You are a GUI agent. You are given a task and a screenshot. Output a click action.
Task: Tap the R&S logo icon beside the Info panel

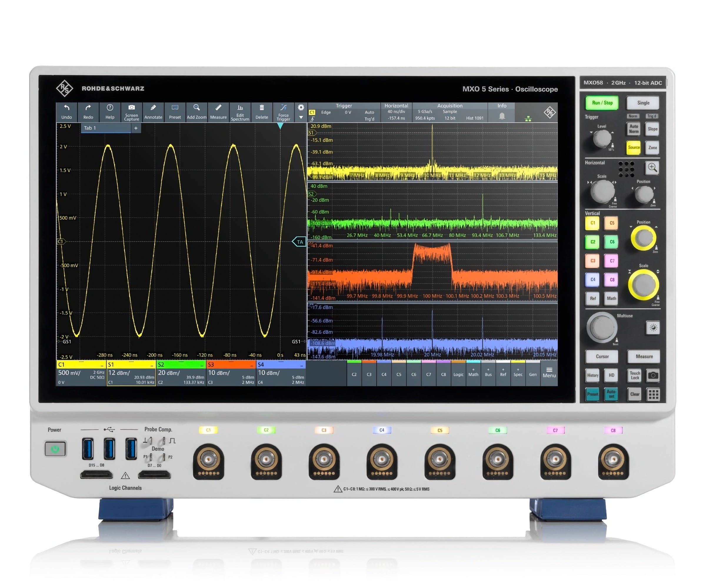[550, 112]
